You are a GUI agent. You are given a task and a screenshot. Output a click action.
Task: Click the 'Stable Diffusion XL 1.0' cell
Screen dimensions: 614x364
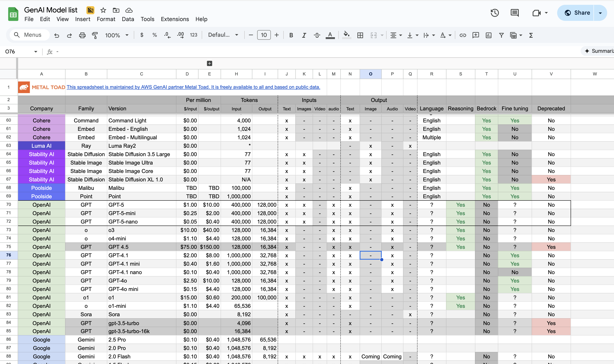pos(141,180)
